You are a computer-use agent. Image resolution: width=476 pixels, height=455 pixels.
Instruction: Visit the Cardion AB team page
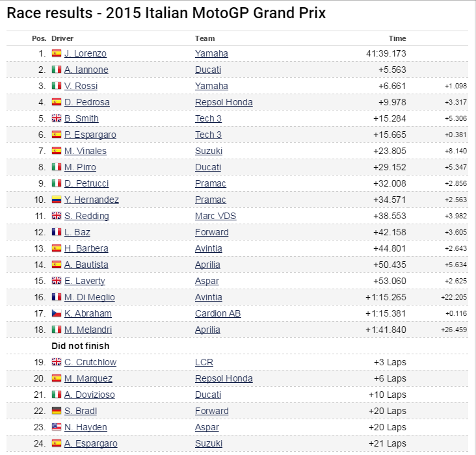[x=218, y=313]
